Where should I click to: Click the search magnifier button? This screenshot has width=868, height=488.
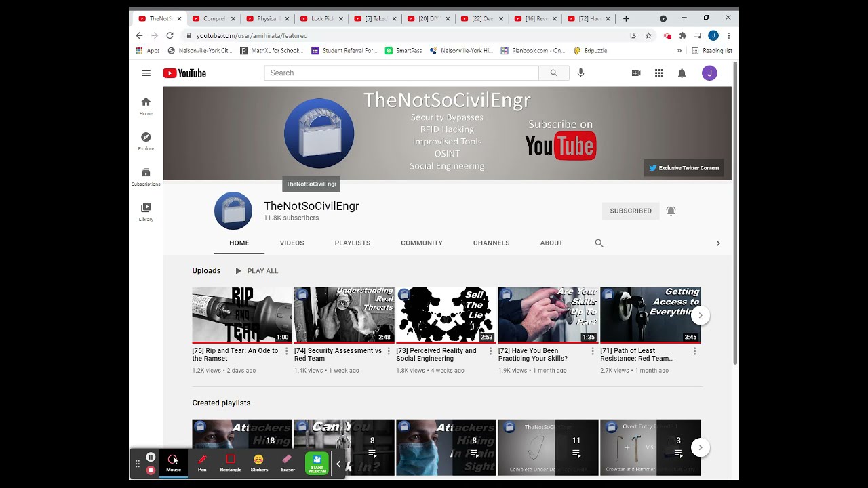[x=554, y=73]
